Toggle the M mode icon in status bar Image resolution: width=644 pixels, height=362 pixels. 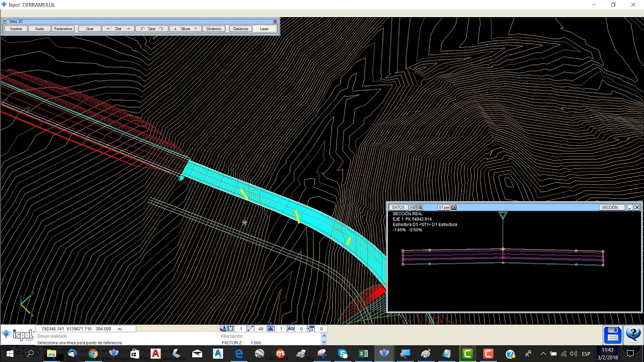click(x=230, y=329)
